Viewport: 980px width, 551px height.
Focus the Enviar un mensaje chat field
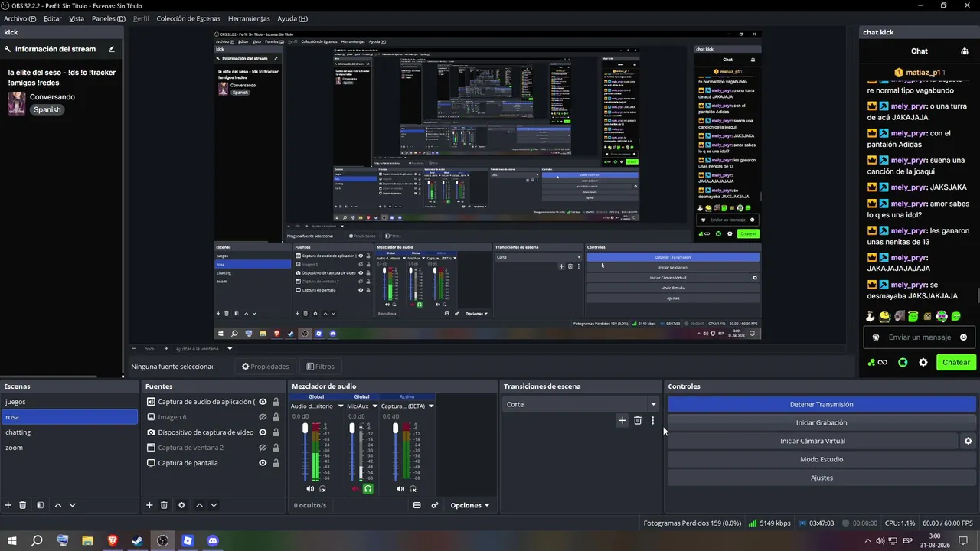pyautogui.click(x=920, y=337)
